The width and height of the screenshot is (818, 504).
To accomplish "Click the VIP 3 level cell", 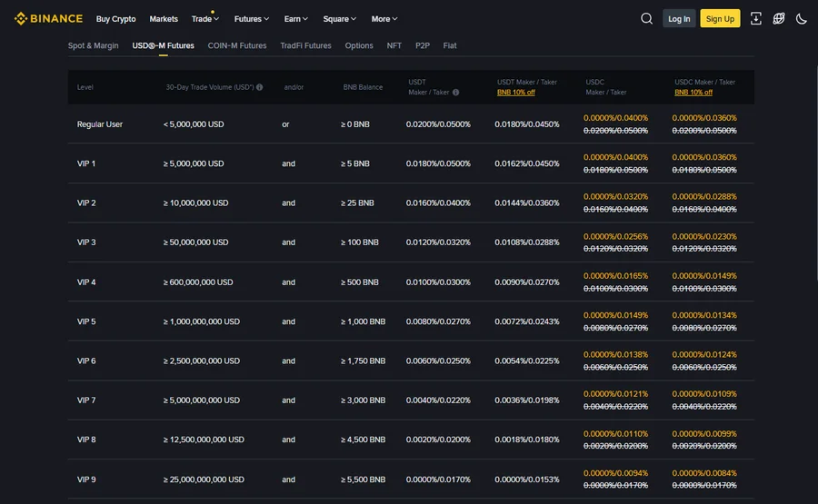I will tap(86, 242).
